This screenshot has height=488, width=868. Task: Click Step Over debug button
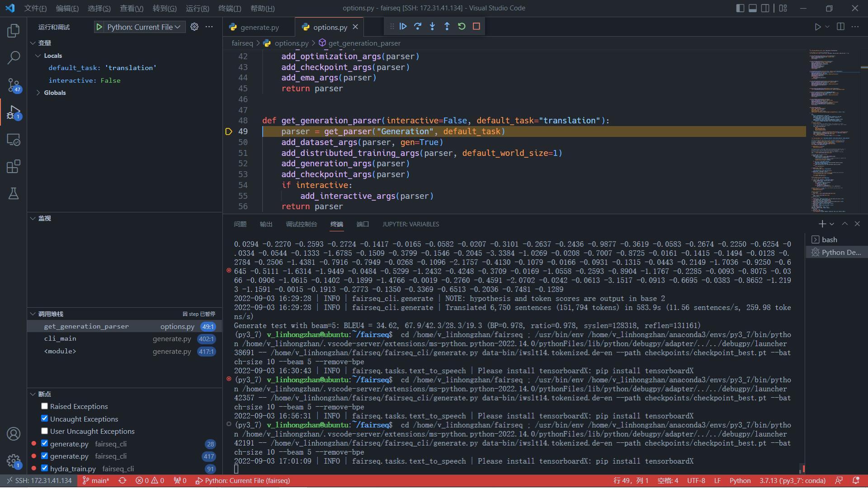[x=418, y=27]
